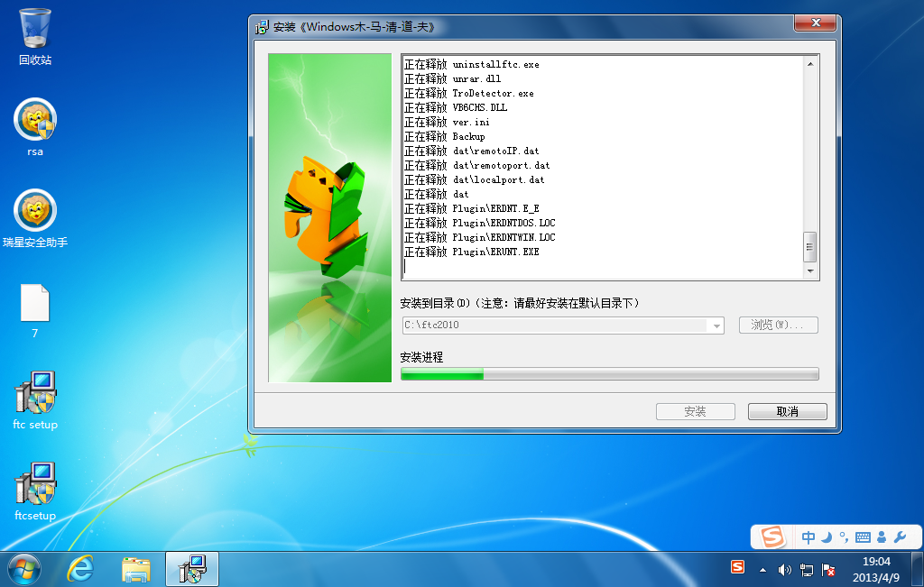
Task: Toggle half/full-width moon icon on IME bar
Action: (827, 537)
